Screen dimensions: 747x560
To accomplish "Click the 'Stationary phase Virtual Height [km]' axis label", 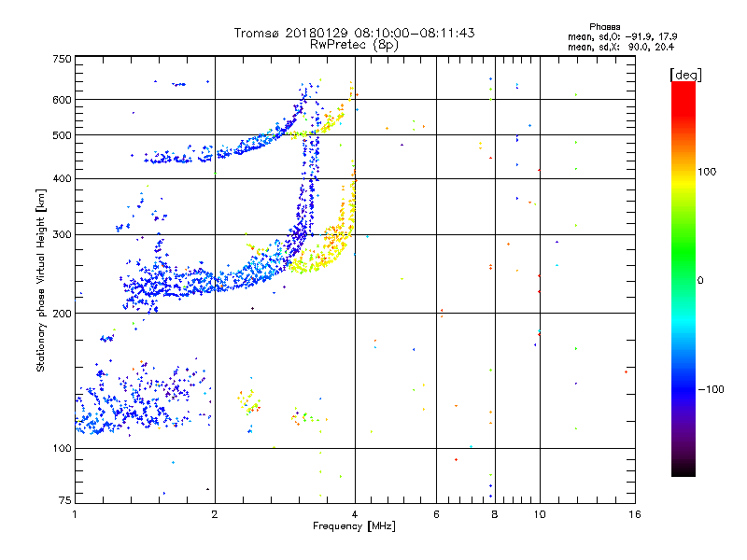I will coord(41,281).
